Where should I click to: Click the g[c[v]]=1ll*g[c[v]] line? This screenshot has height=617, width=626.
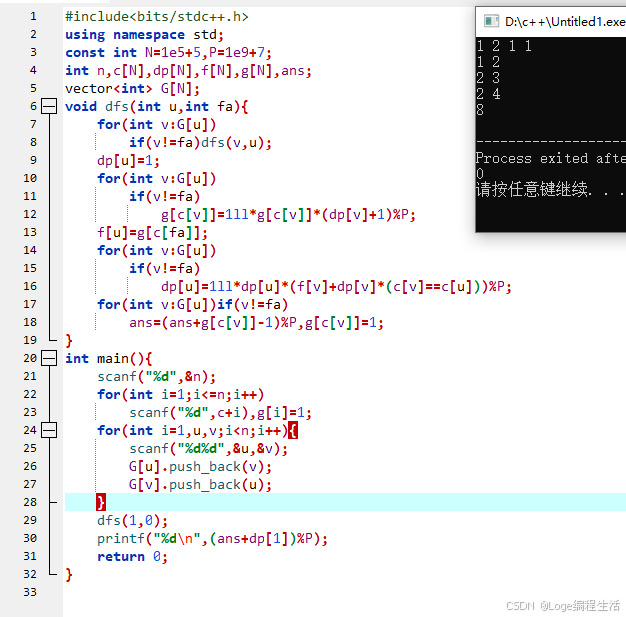point(288,215)
